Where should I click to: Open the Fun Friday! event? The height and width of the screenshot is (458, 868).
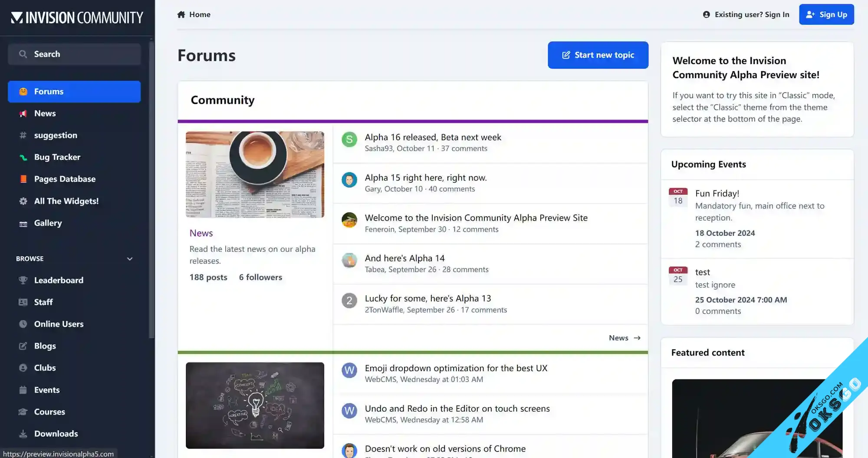coord(717,193)
